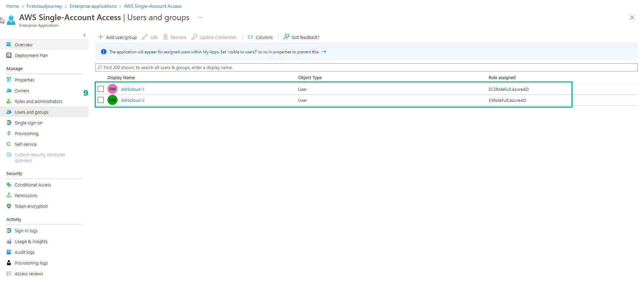Click the Role assigned column header
Viewport: 644px width, 292px height.
coord(502,77)
